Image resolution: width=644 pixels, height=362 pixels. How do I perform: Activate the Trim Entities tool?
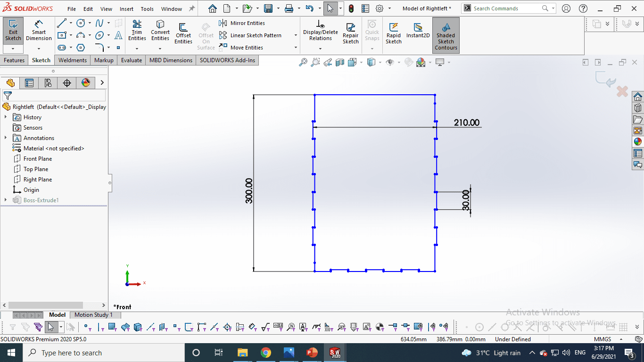pyautogui.click(x=137, y=31)
